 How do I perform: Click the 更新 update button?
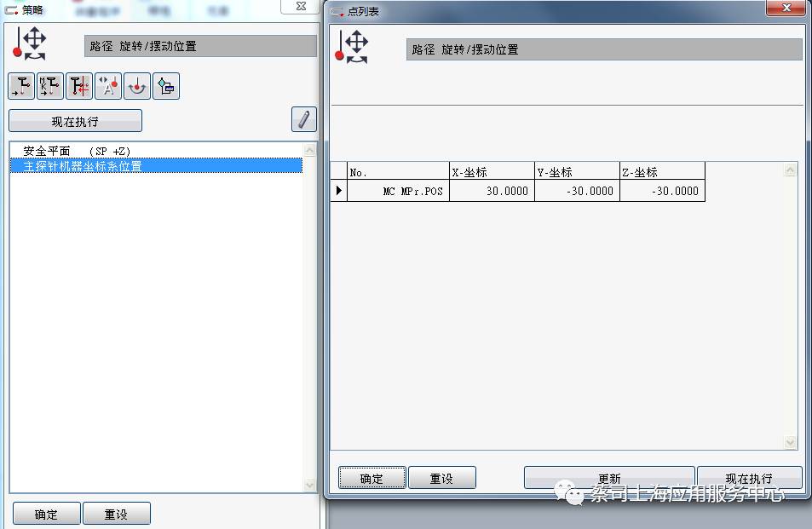click(609, 478)
